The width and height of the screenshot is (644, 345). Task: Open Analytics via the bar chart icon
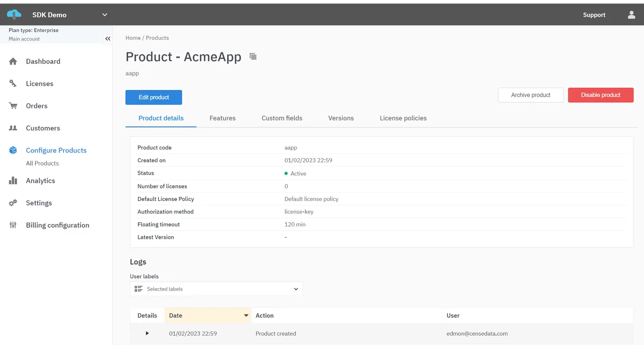click(x=14, y=180)
